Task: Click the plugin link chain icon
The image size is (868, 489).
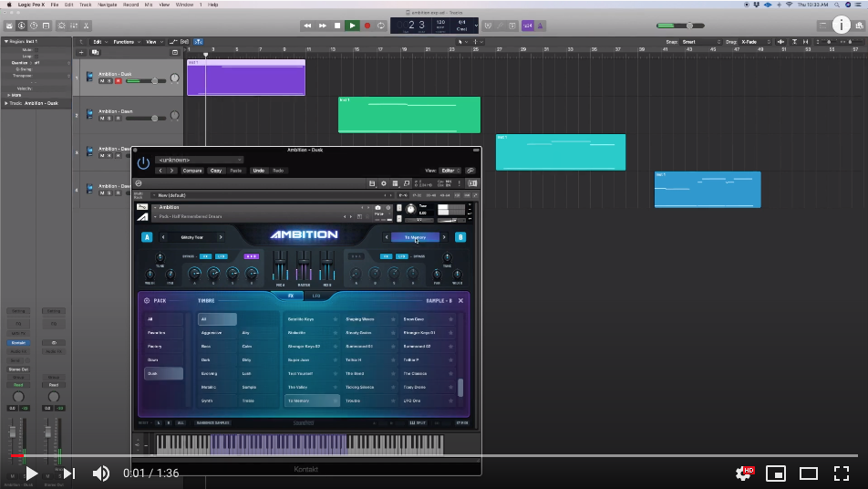Action: coord(470,171)
